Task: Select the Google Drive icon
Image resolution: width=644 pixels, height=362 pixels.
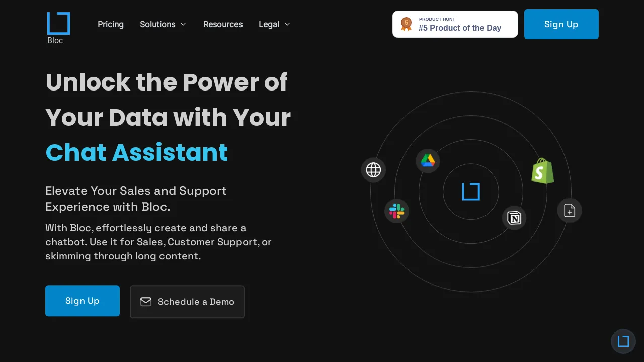Action: tap(428, 161)
